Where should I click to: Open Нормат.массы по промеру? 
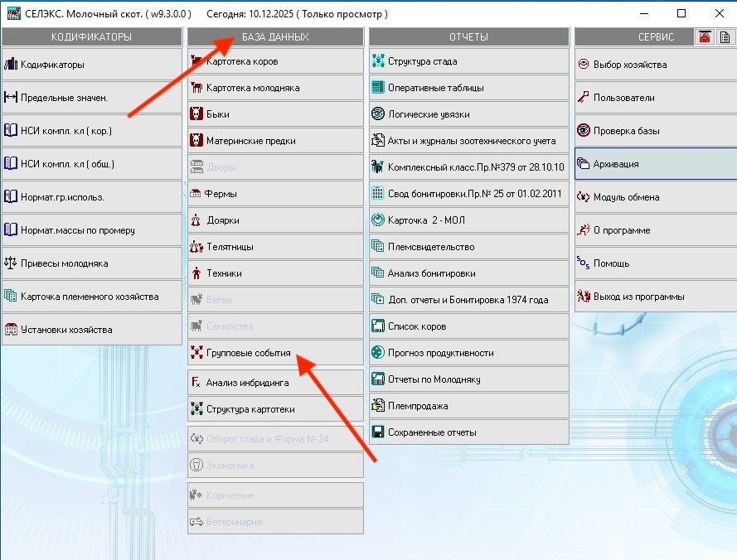click(92, 230)
